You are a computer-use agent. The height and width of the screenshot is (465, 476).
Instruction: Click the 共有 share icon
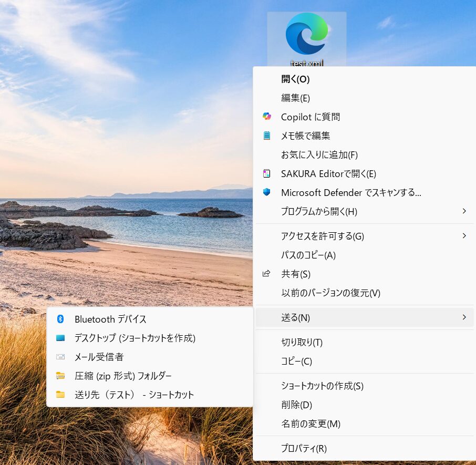pyautogui.click(x=266, y=273)
